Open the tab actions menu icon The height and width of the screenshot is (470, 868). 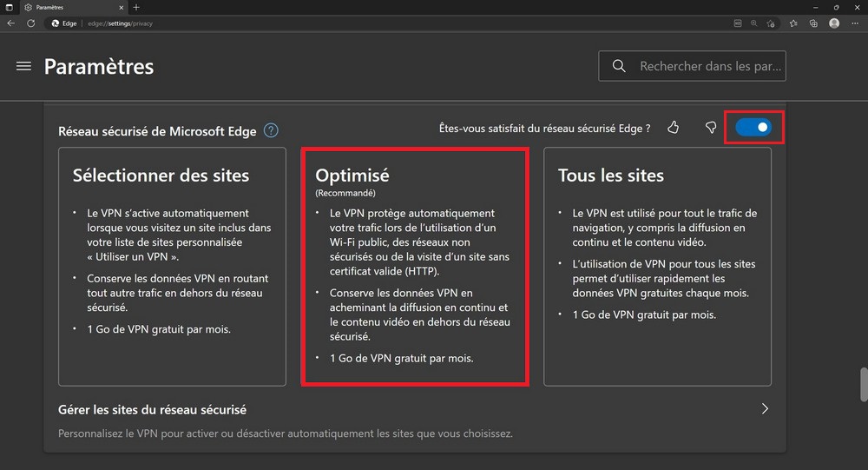tap(9, 7)
